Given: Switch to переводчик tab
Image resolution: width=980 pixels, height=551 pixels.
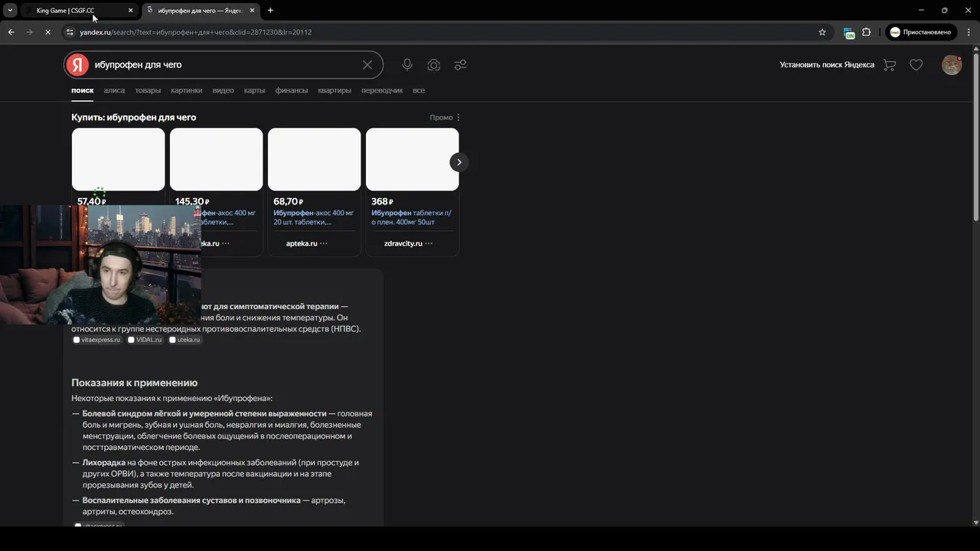Looking at the screenshot, I should (382, 90).
